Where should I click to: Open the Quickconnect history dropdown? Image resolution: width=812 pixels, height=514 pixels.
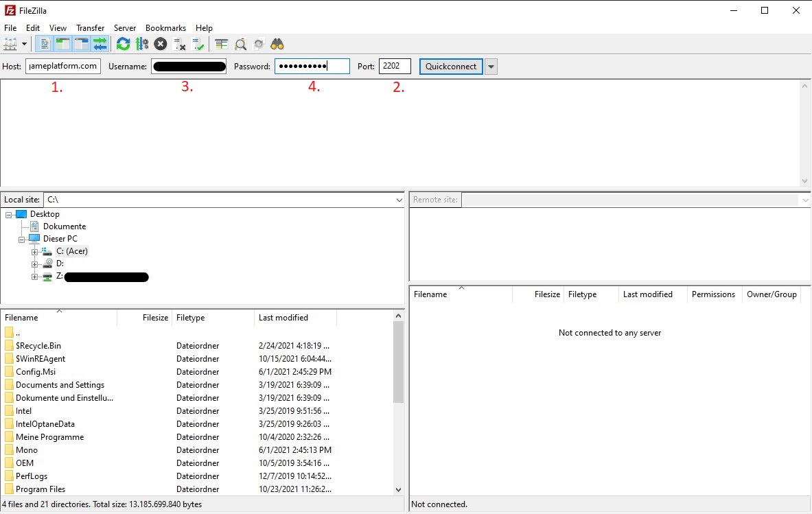(491, 67)
